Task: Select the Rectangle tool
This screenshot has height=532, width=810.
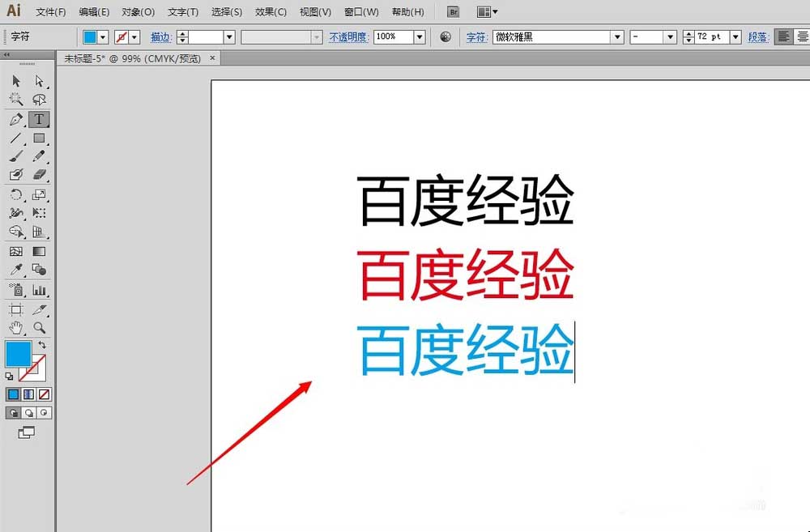Action: tap(39, 138)
